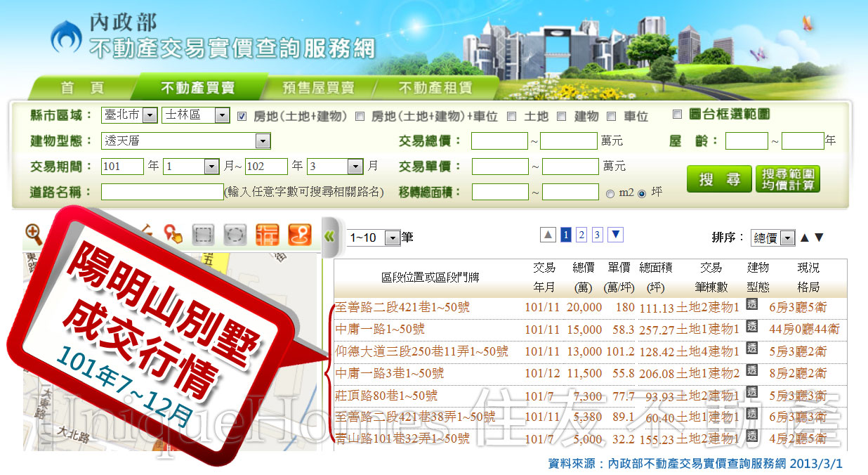Click building type icon in 至善路二段421巷38弄 row
Screen dimensions: 868x475
click(751, 414)
